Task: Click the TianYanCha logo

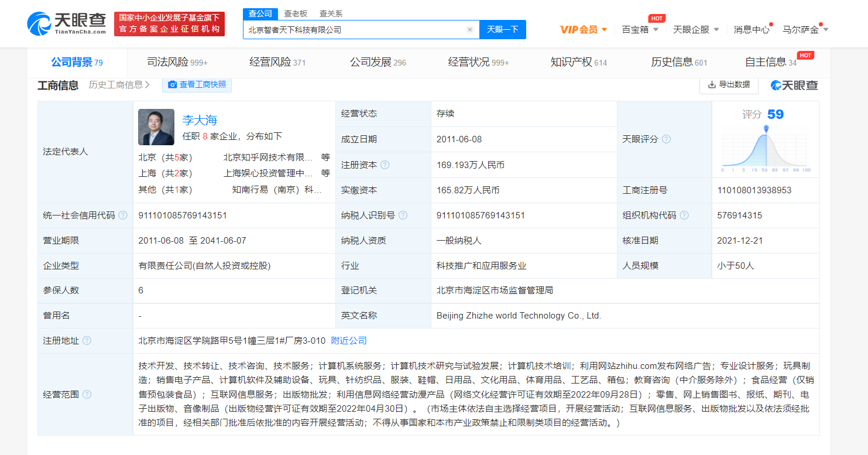Action: (x=67, y=23)
